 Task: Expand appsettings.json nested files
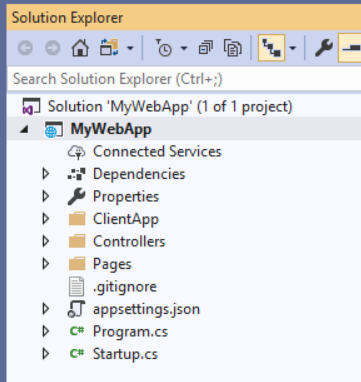tap(46, 309)
